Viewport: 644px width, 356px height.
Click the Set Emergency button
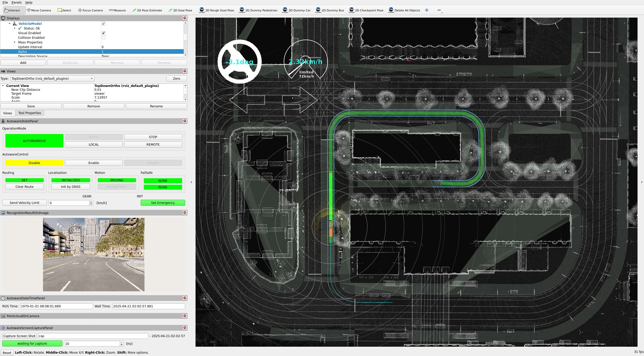click(163, 203)
